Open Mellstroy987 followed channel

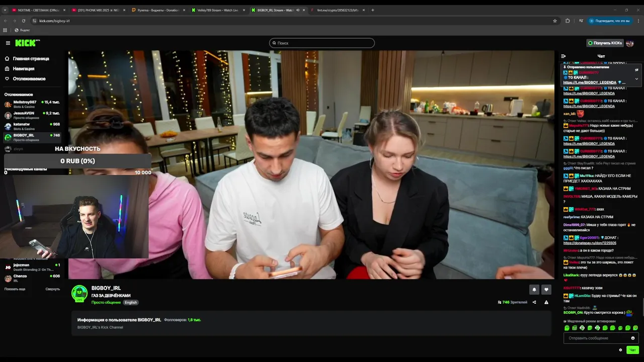click(32, 104)
